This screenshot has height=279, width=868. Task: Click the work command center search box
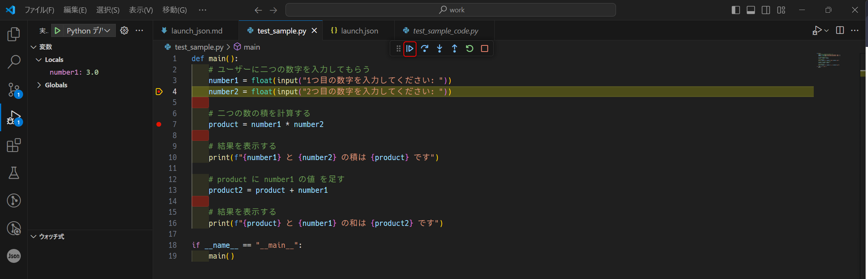tap(451, 10)
